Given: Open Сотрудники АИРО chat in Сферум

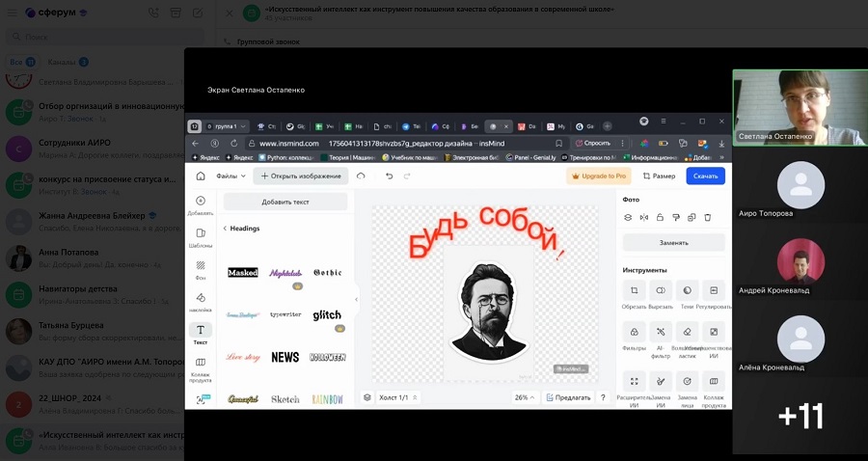Looking at the screenshot, I should [x=95, y=149].
